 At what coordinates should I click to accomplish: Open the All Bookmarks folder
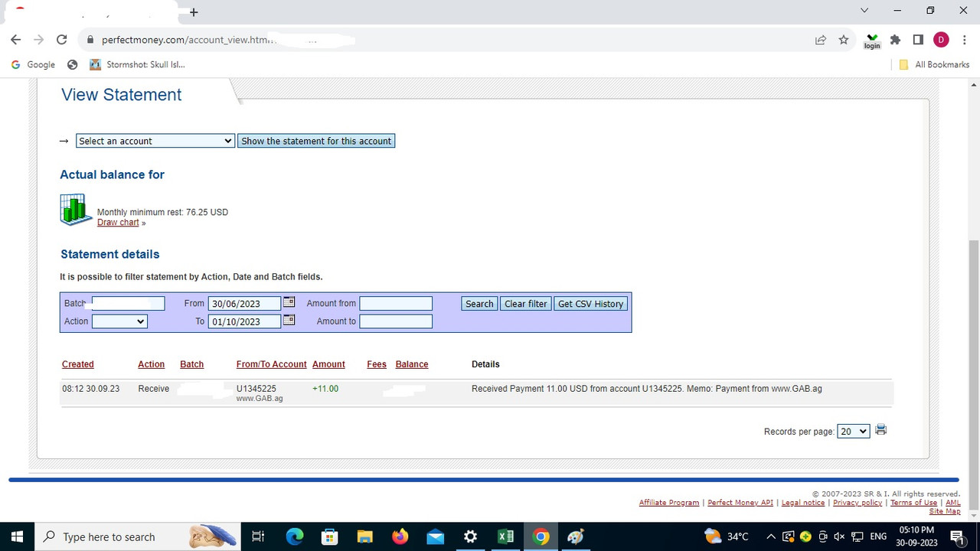click(934, 64)
